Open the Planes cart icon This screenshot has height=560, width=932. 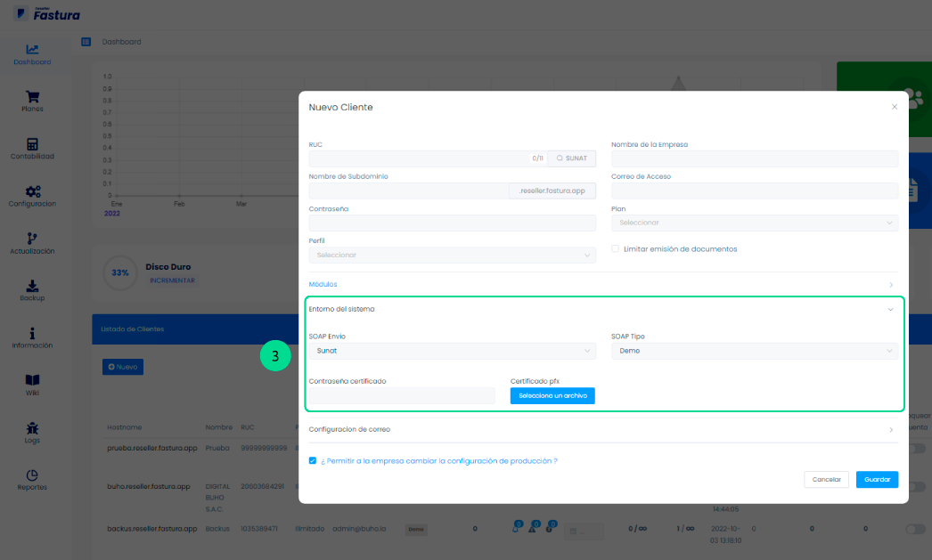tap(32, 97)
